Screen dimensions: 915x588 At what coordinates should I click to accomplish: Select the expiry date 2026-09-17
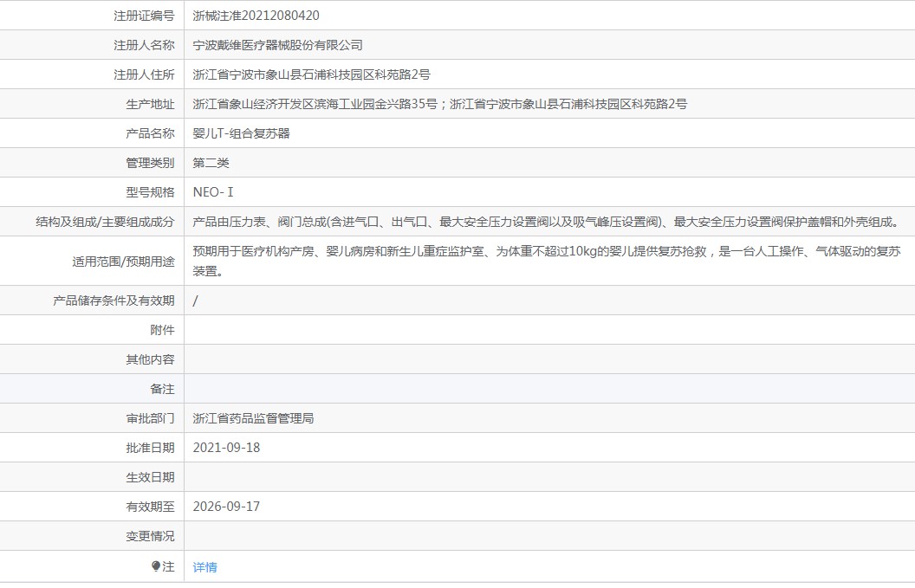click(226, 507)
